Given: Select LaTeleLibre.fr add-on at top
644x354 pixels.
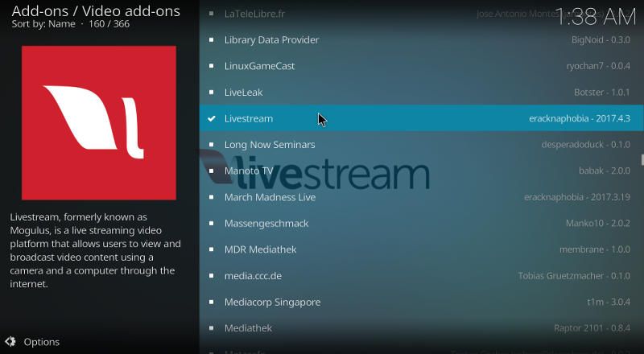Looking at the screenshot, I should coord(421,14).
